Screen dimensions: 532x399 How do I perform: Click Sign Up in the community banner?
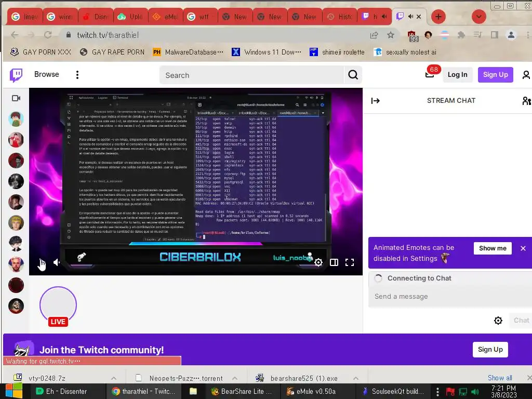pos(490,350)
